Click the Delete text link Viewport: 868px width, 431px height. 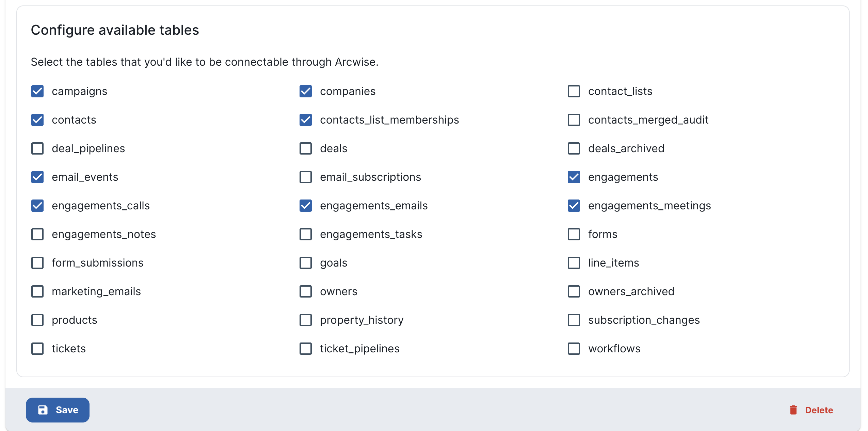tap(819, 410)
